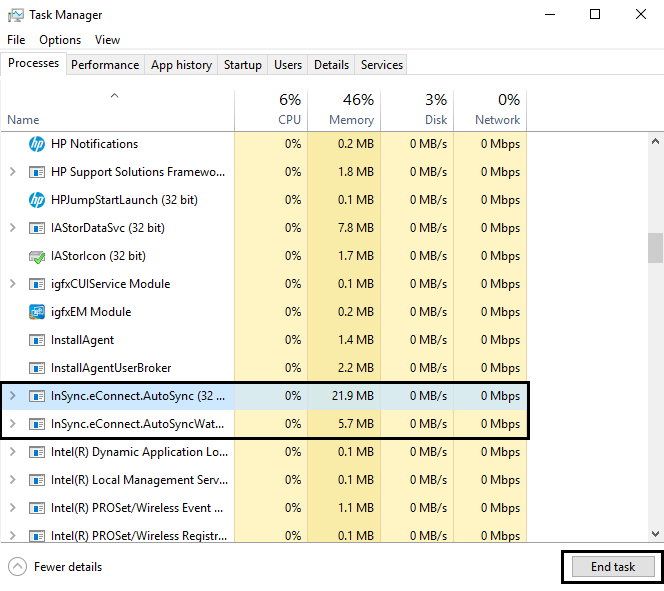The image size is (664, 591).
Task: Select the InstallAgentUserBroker process name
Action: pyautogui.click(x=111, y=368)
